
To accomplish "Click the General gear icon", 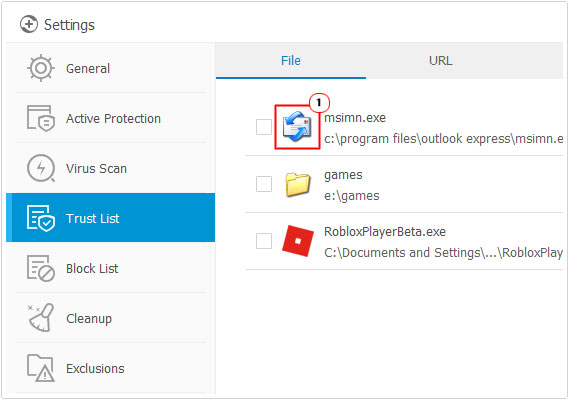I will point(41,68).
